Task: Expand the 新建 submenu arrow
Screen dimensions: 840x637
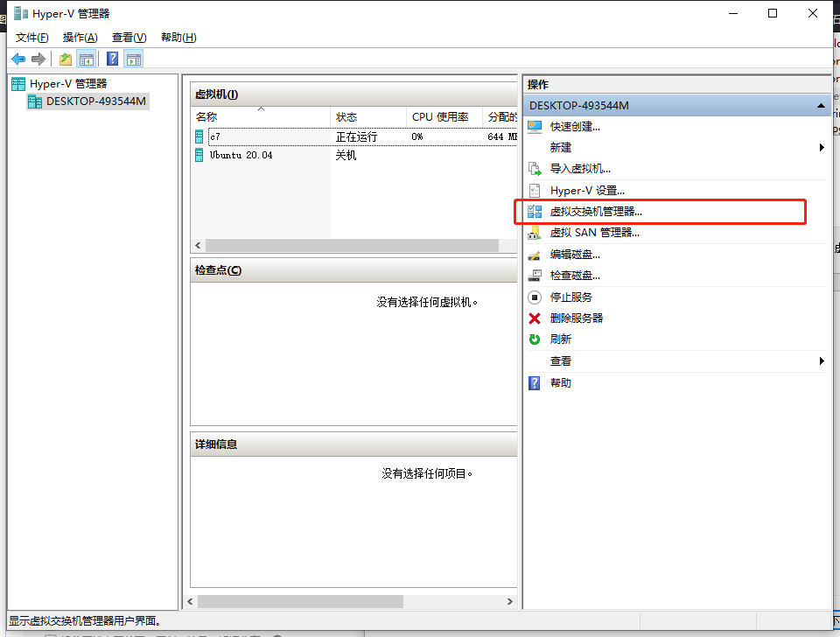Action: pyautogui.click(x=822, y=147)
